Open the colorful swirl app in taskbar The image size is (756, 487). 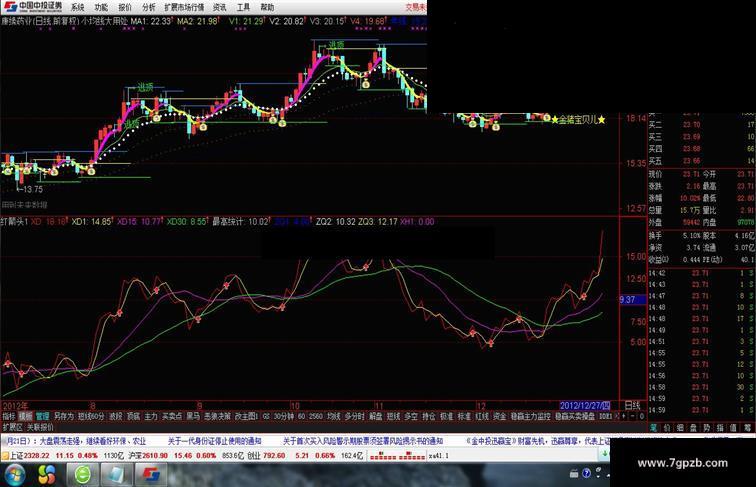pyautogui.click(x=46, y=475)
